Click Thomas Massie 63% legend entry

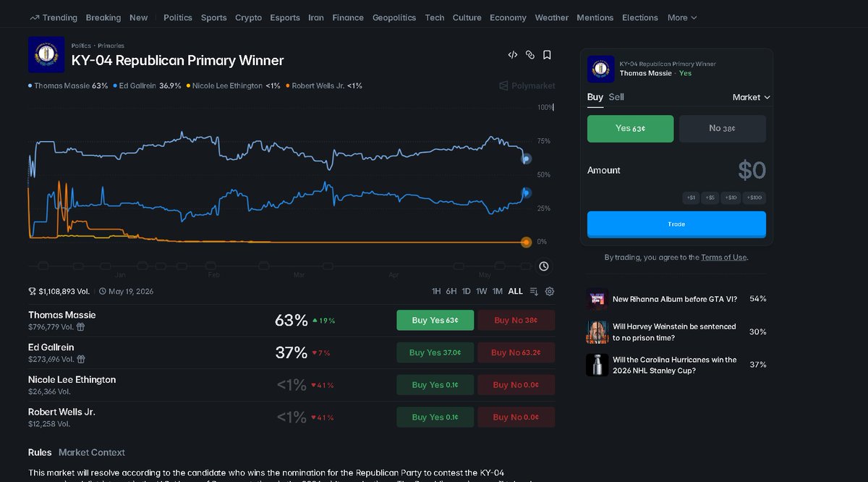68,85
